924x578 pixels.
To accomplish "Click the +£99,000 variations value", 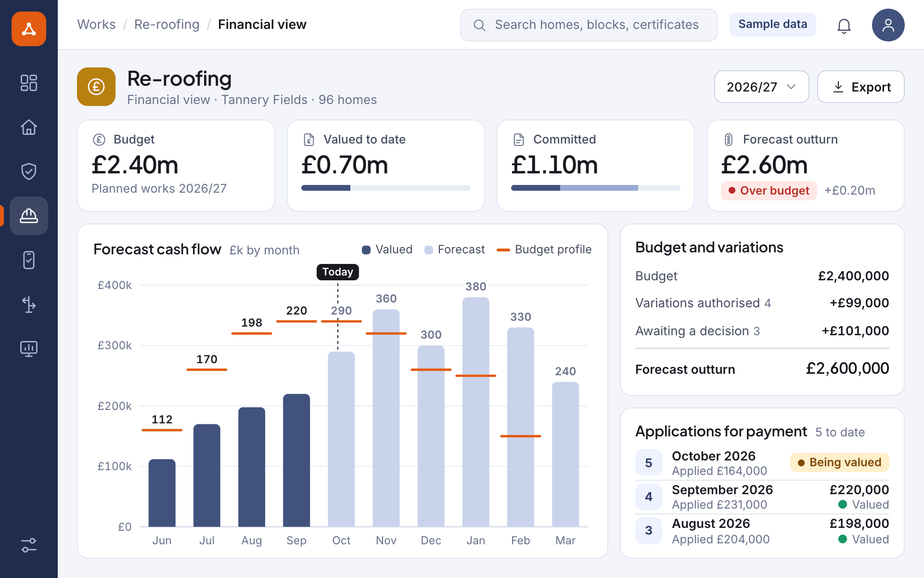I will click(x=860, y=303).
